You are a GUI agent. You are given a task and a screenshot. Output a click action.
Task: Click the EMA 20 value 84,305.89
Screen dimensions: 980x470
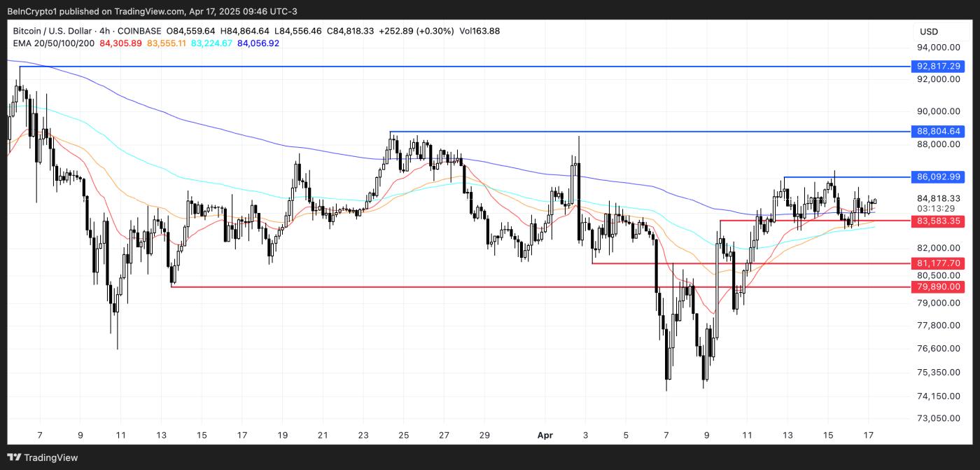coord(120,43)
